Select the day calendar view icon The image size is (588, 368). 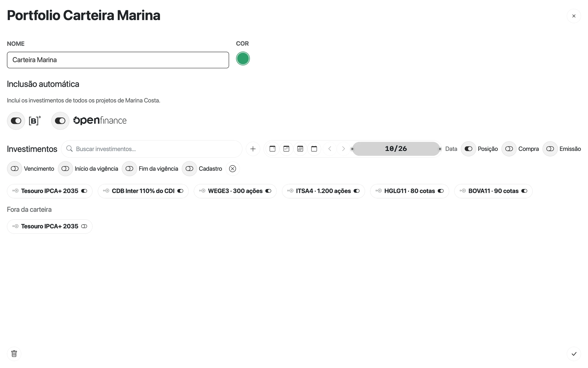click(x=272, y=149)
